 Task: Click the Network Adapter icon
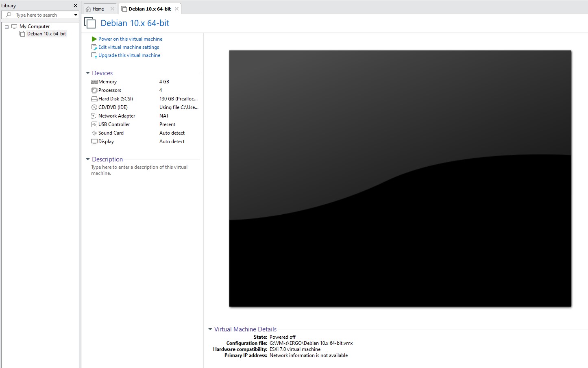(x=94, y=116)
